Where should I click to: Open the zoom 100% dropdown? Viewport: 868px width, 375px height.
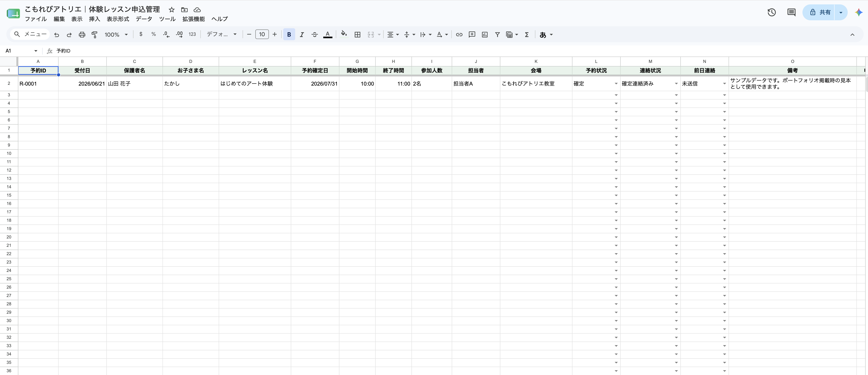pos(116,34)
